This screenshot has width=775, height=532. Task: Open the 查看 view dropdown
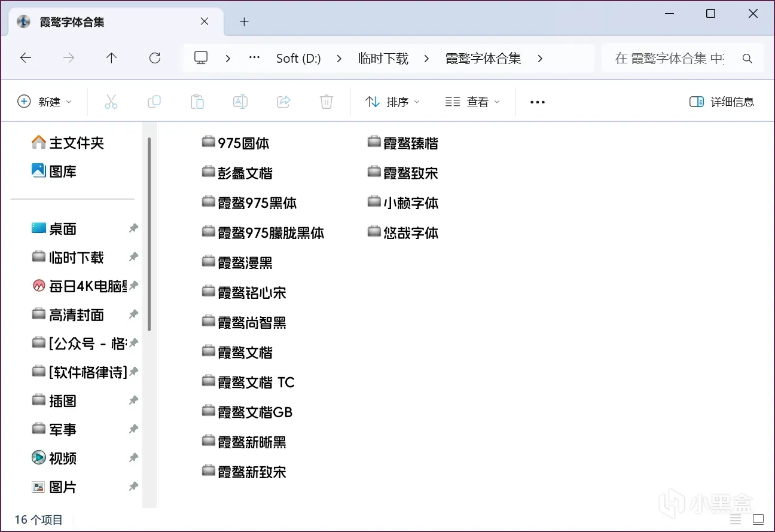coord(472,102)
